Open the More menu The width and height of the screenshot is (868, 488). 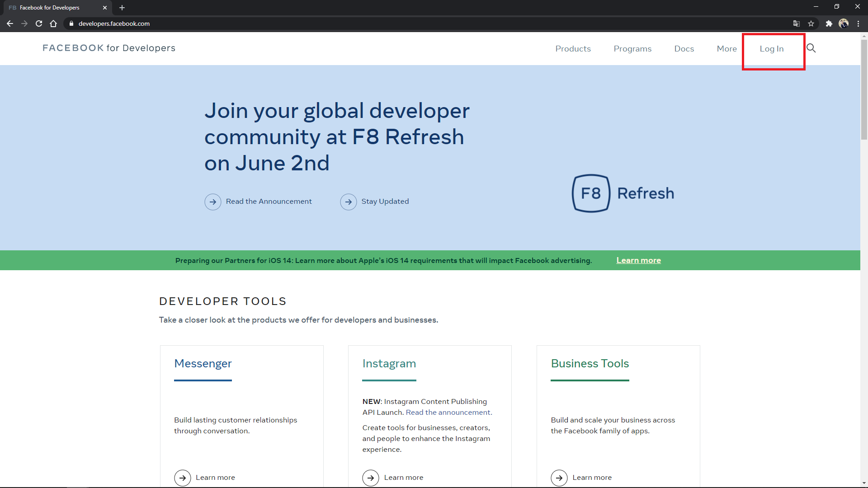tap(726, 49)
